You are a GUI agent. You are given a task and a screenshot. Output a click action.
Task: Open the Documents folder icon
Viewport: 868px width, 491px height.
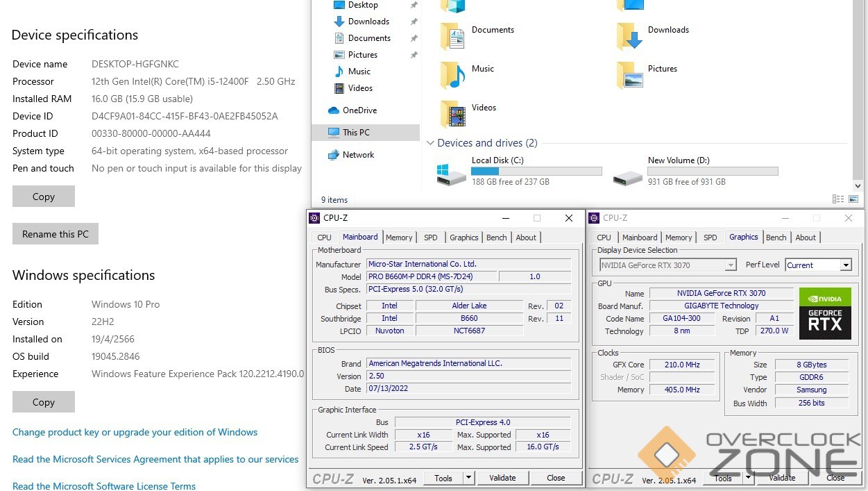453,36
